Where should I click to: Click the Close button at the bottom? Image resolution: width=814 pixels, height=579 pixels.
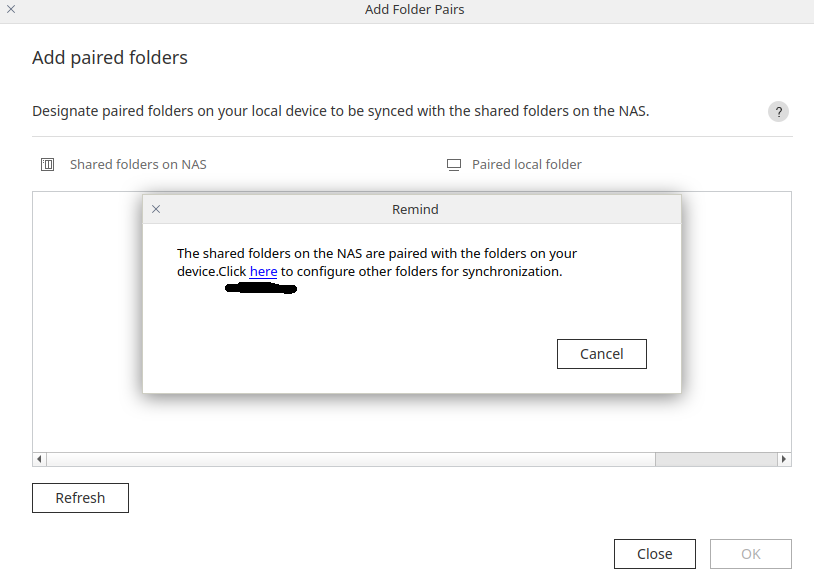pos(654,554)
